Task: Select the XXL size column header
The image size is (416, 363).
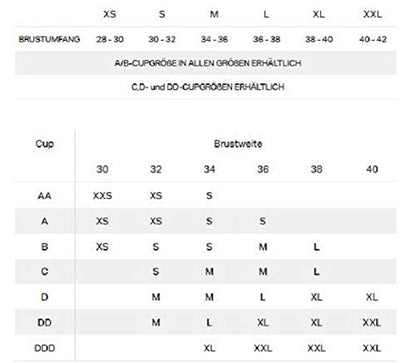Action: click(x=372, y=14)
